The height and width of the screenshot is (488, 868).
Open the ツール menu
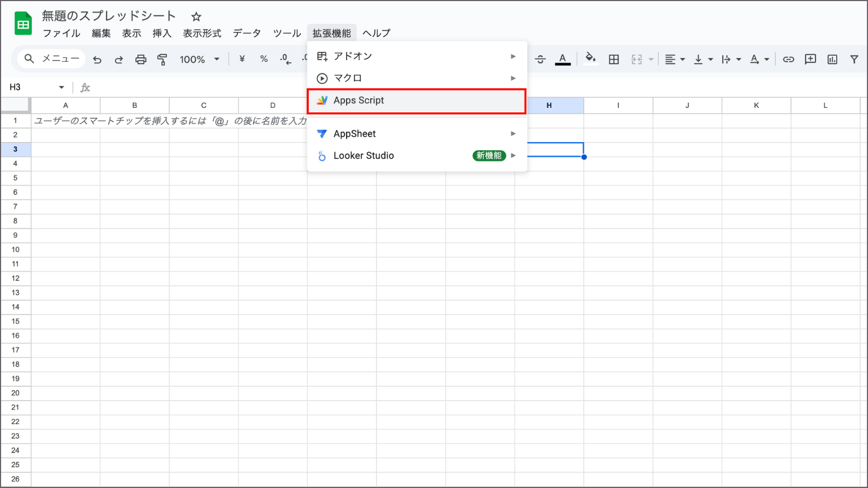pos(287,33)
